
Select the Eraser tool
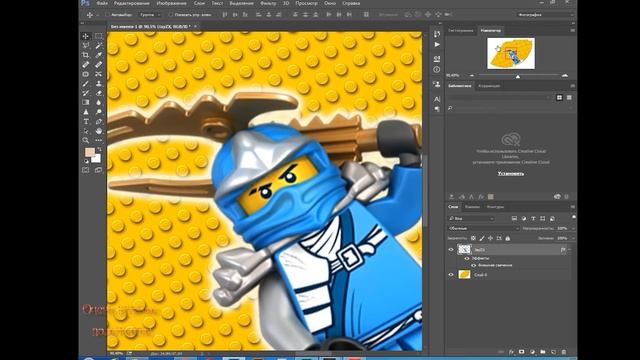pos(99,93)
